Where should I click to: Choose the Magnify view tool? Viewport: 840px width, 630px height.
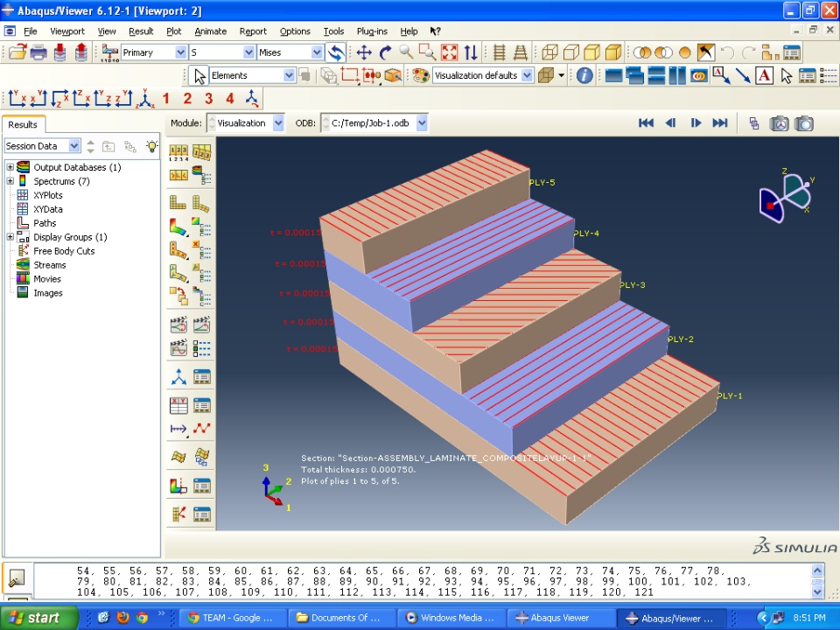(x=406, y=52)
